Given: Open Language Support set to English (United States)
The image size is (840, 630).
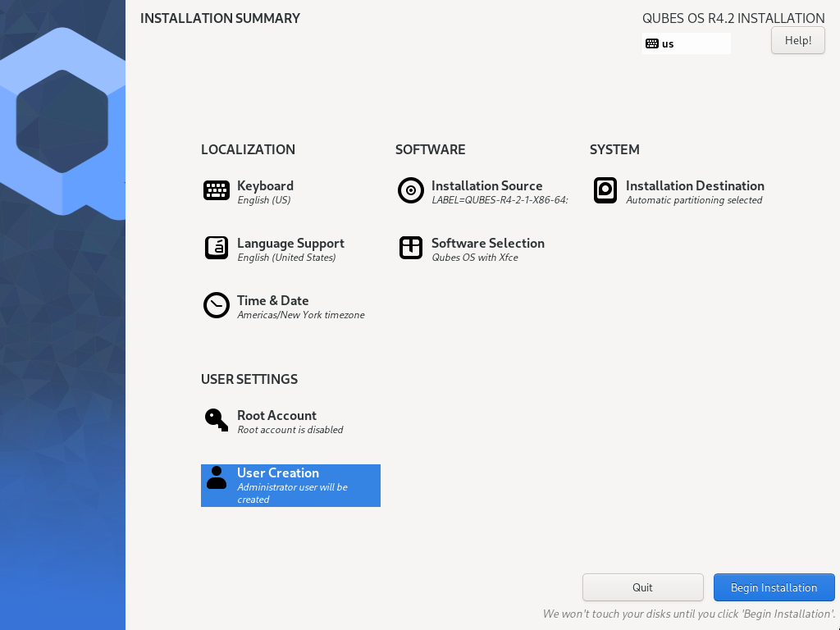Looking at the screenshot, I should click(x=290, y=249).
